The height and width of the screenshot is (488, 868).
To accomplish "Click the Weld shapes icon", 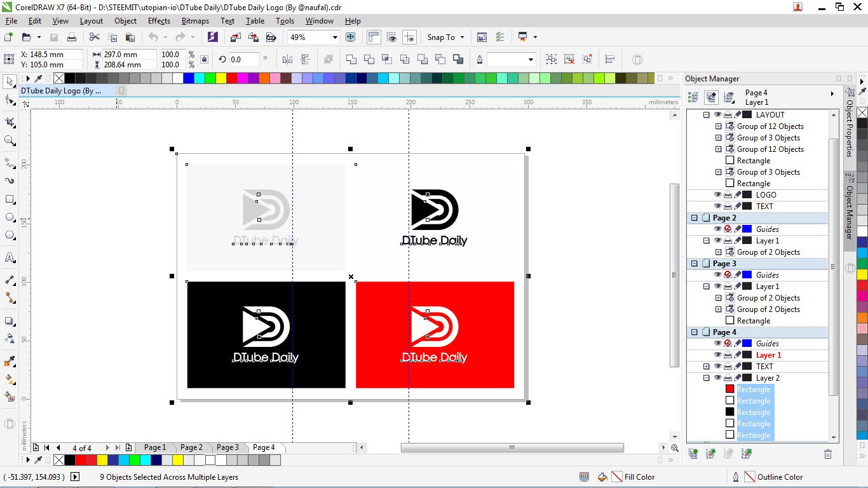I will coord(351,60).
